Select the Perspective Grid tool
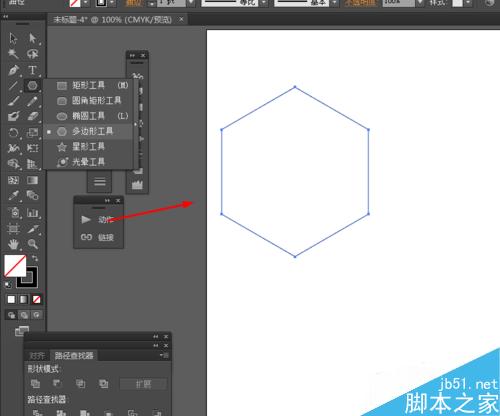The height and width of the screenshot is (416, 500). (x=32, y=164)
